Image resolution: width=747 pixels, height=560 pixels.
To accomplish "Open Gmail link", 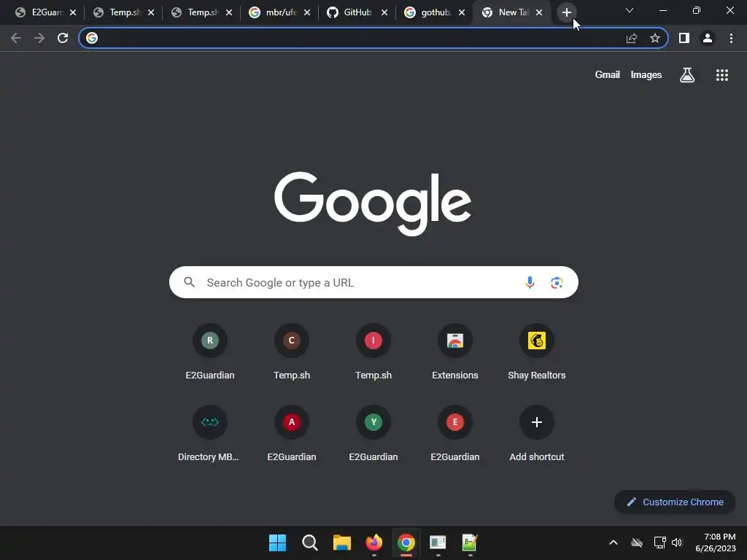I will 608,75.
